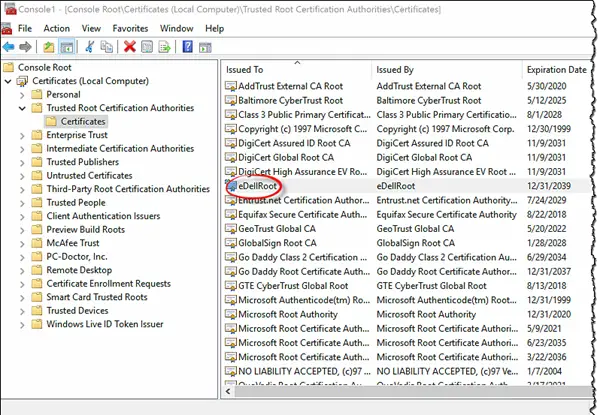
Task: Click the Forward arrow toolbar icon
Action: [x=25, y=47]
